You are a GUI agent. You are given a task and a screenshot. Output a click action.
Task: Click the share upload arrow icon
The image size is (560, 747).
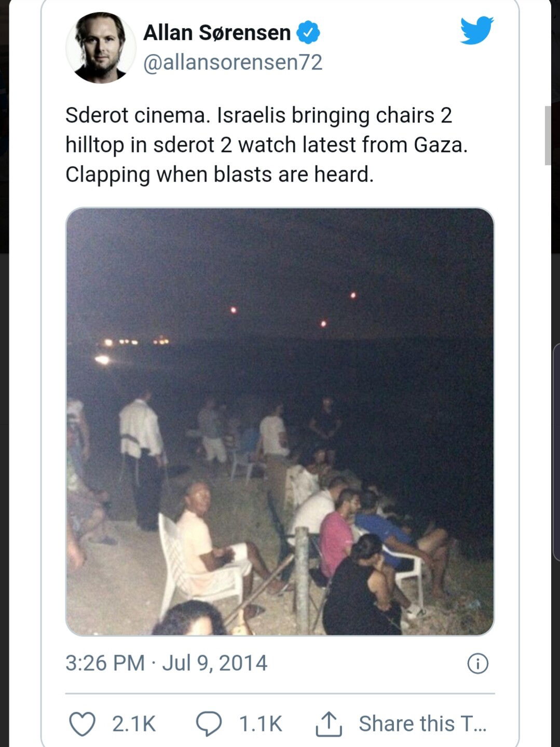pyautogui.click(x=329, y=724)
